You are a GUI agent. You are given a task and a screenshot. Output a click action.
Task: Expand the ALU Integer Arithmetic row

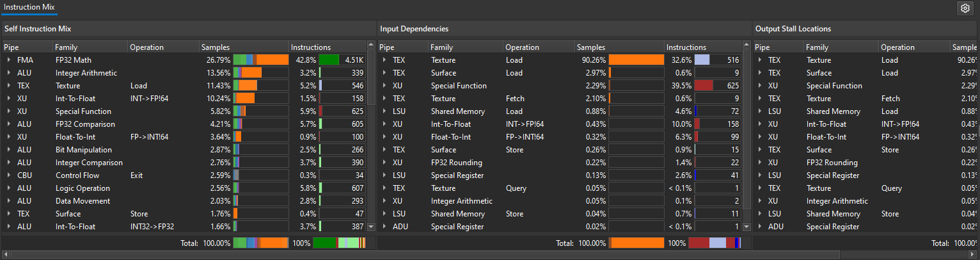point(9,73)
